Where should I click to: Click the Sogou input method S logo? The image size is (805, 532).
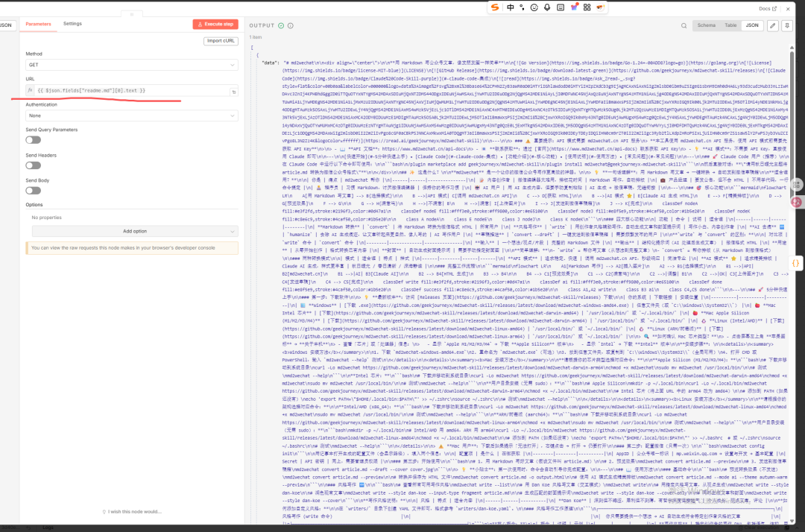coord(495,7)
